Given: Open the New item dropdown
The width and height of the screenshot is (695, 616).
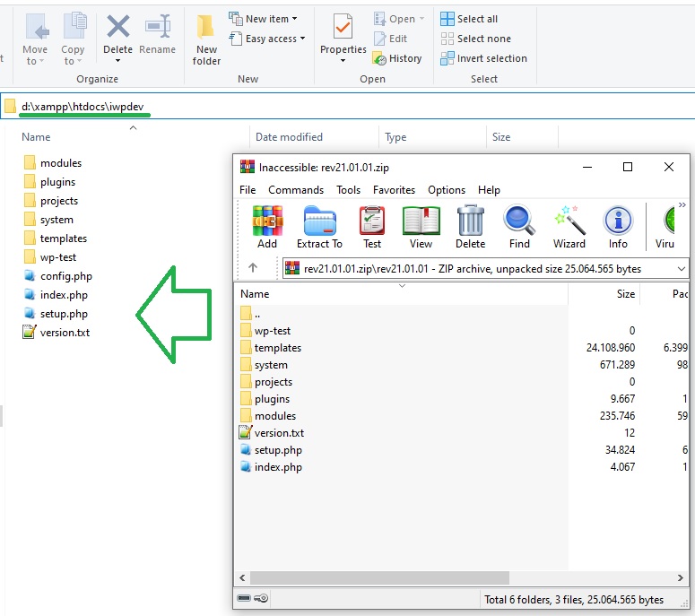Looking at the screenshot, I should click(x=263, y=19).
